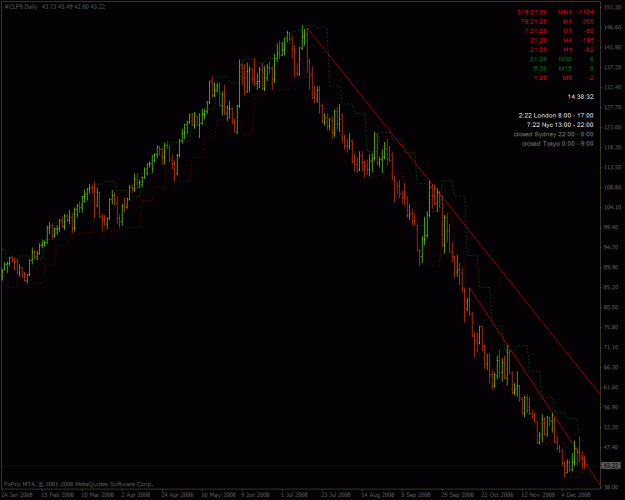Click the H4 timeframe label

(567, 40)
